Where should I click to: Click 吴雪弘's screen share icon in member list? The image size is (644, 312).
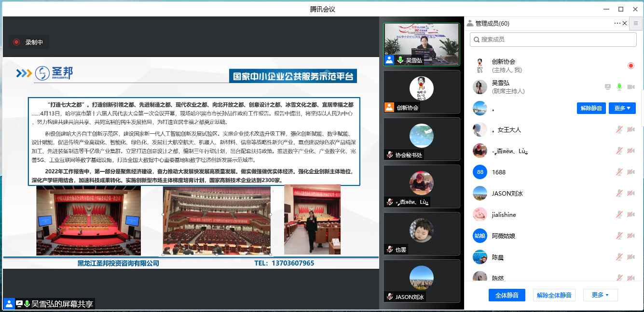(608, 87)
